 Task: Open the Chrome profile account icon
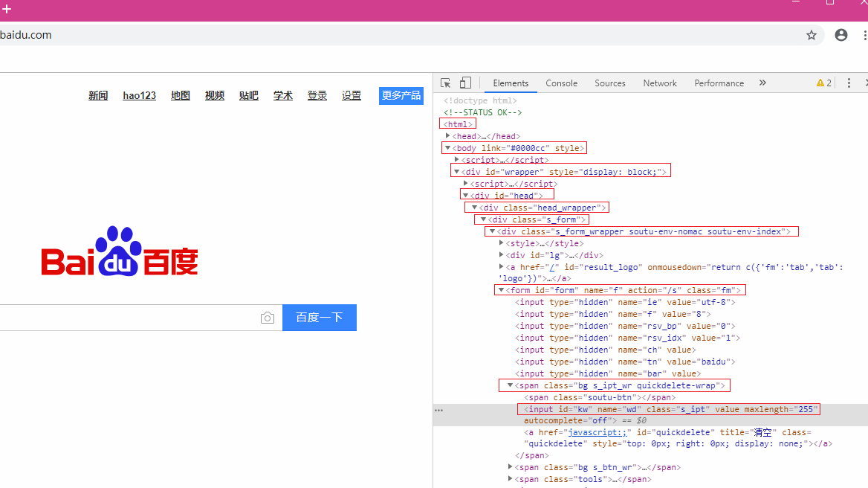click(841, 35)
